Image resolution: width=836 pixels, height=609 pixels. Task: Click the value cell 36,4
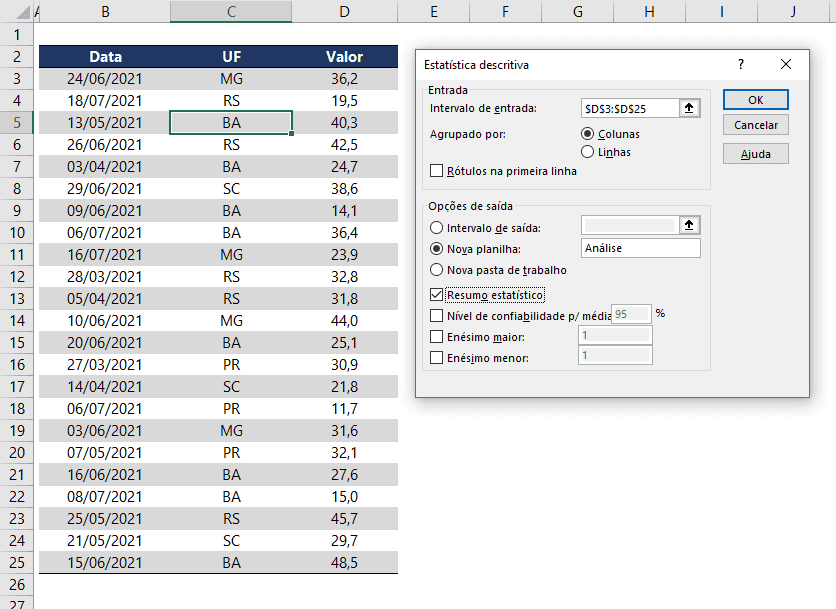point(344,233)
